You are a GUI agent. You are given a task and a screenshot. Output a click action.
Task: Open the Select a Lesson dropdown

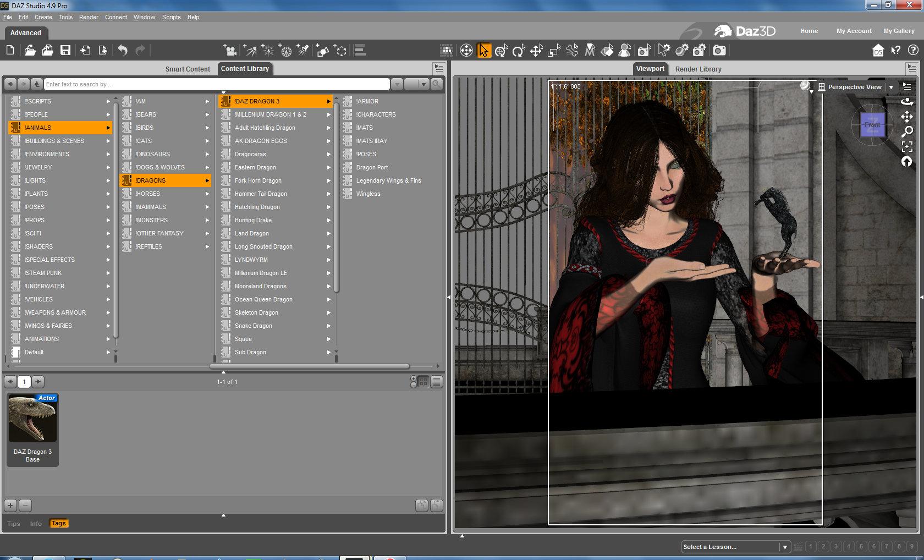(x=785, y=547)
